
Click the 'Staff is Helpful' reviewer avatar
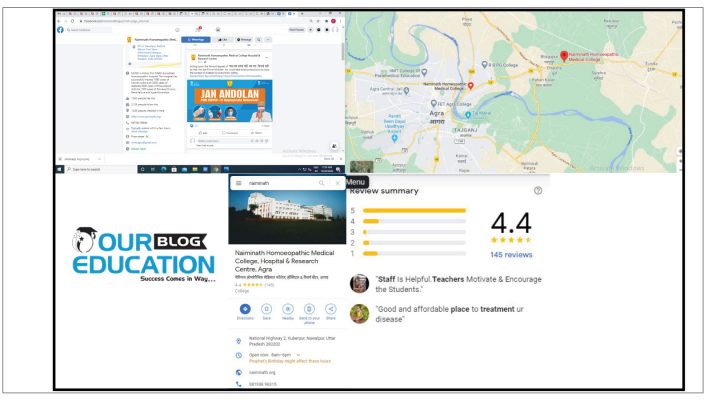tap(359, 284)
